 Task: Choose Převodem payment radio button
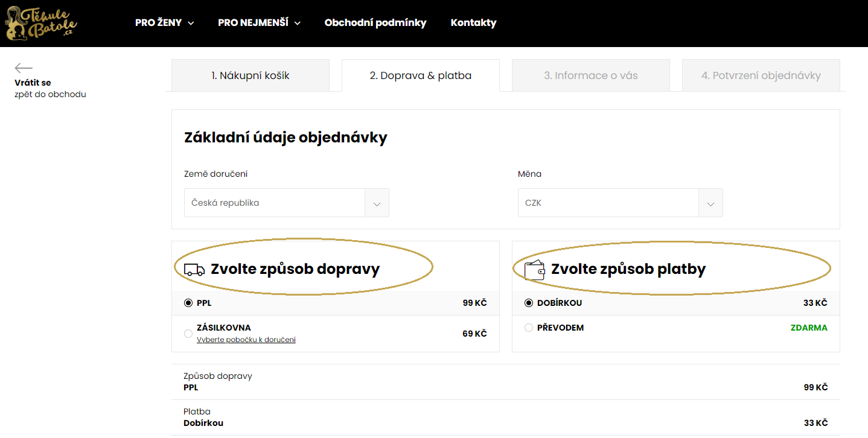tap(529, 328)
